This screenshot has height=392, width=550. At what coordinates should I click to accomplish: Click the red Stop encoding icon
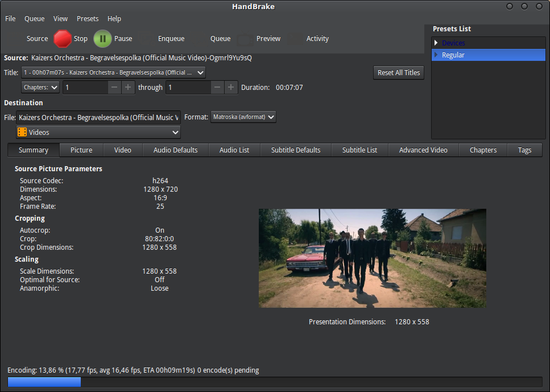(63, 39)
